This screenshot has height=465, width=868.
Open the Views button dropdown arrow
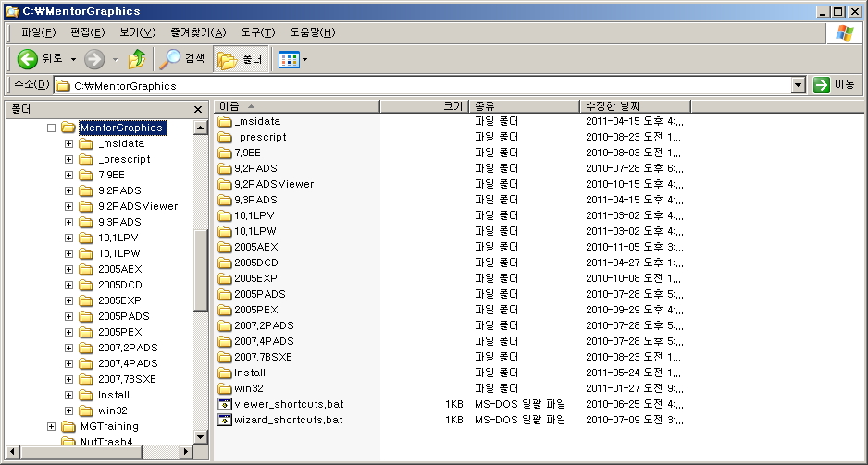click(x=304, y=59)
